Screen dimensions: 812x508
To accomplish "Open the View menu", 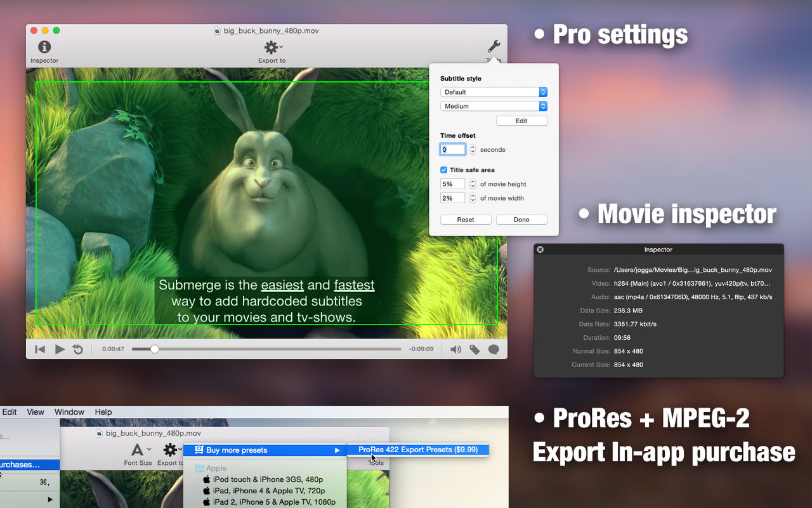I will tap(36, 412).
